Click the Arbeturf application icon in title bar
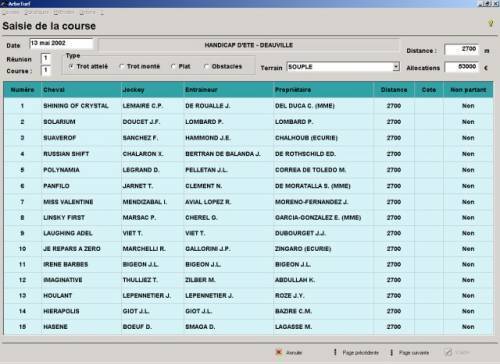The image size is (500, 364). coord(4,4)
